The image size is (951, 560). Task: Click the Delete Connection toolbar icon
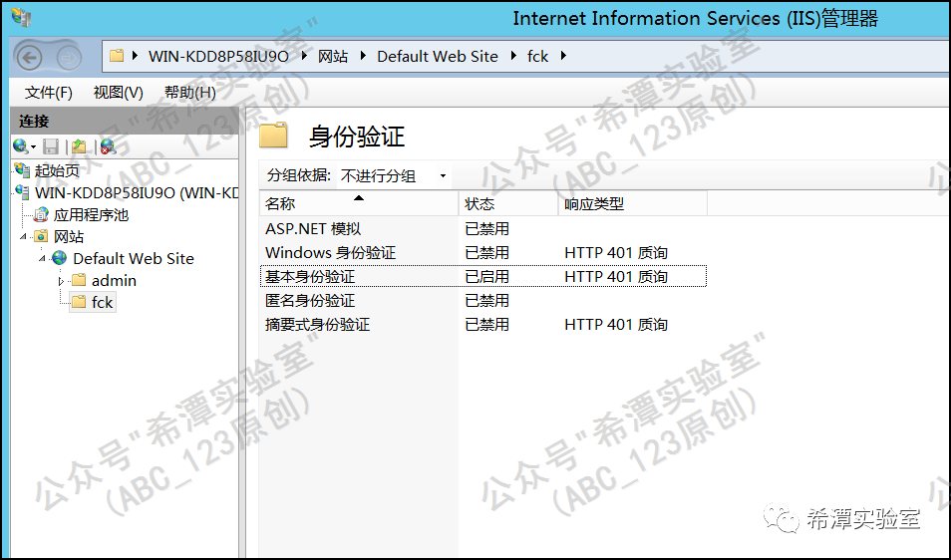coord(108,146)
